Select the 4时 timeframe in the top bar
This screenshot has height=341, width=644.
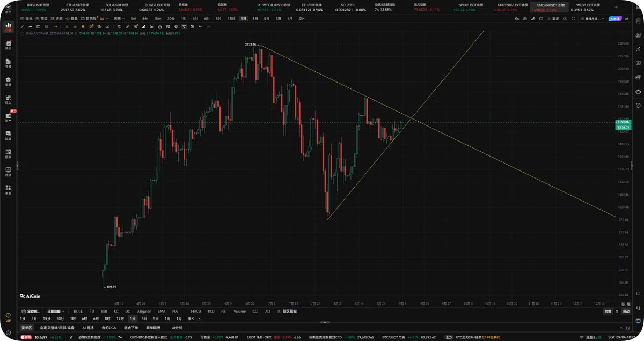pos(195,19)
